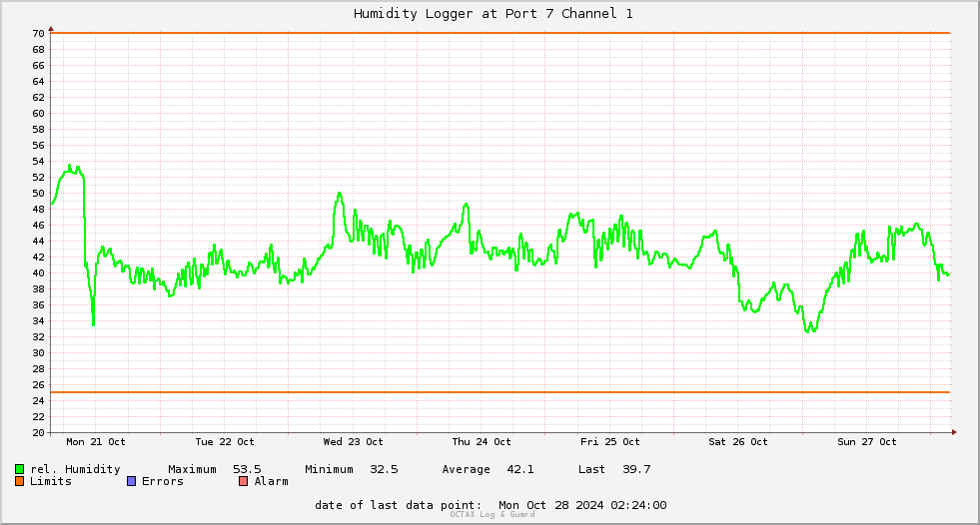Viewport: 980px width, 525px height.
Task: Click the 'Mon 21 Oct' x-axis label
Action: tap(96, 442)
